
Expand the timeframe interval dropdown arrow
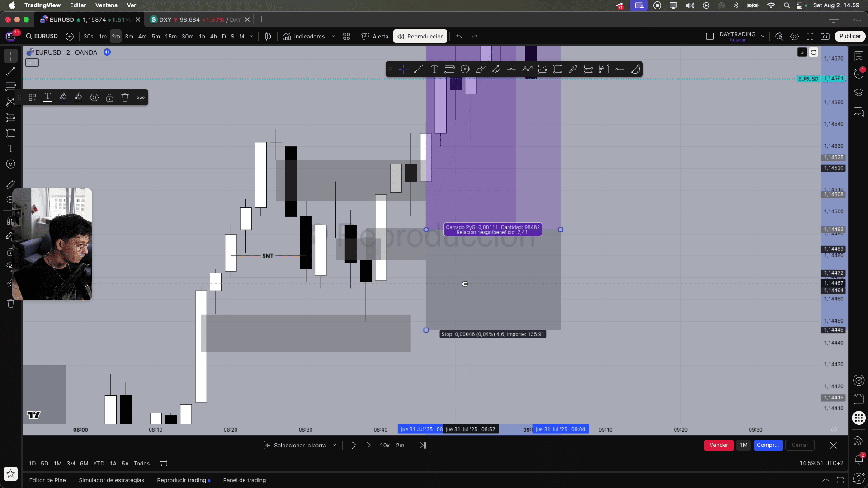pos(252,37)
